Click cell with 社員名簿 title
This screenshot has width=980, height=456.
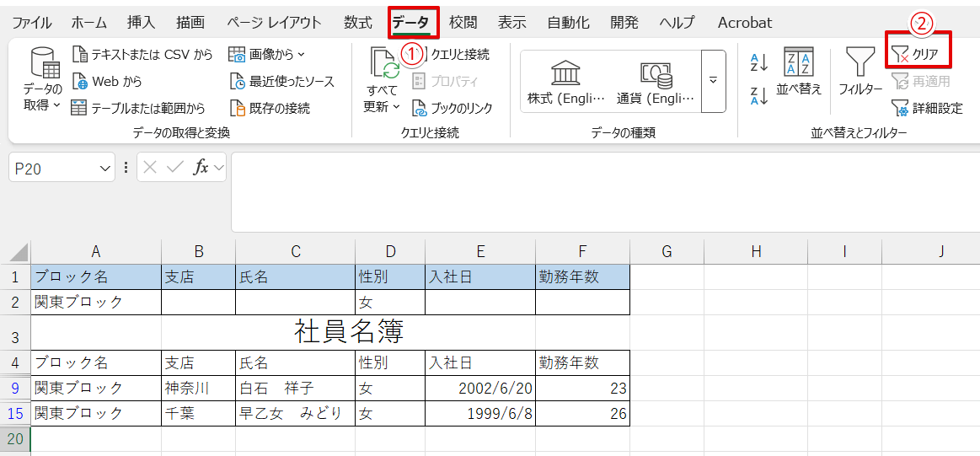[x=349, y=333]
